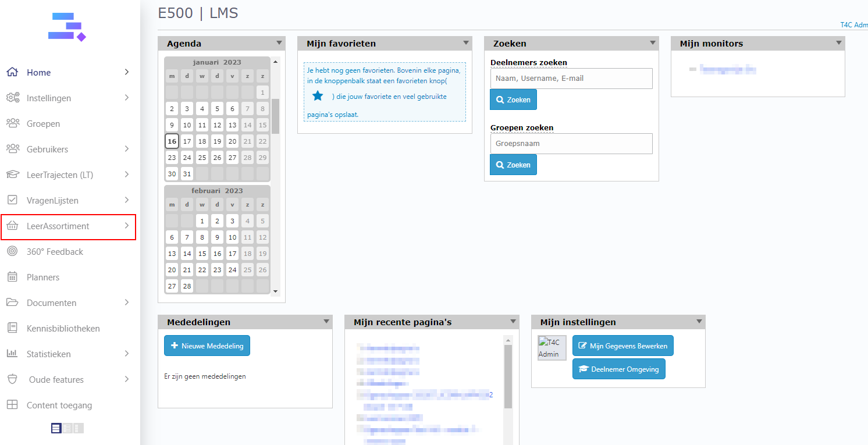Open the Groepen menu item
868x445 pixels.
pos(43,124)
